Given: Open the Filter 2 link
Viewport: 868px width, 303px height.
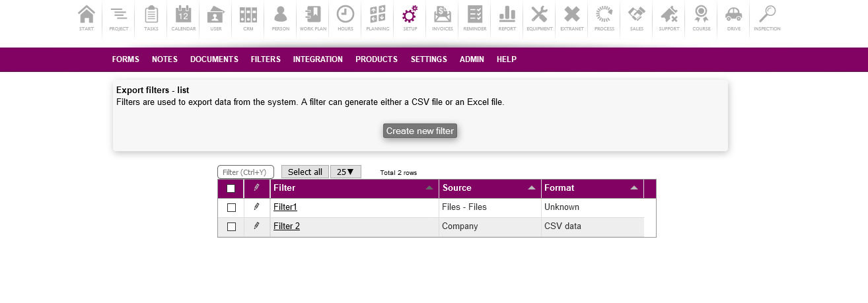Looking at the screenshot, I should pyautogui.click(x=287, y=226).
